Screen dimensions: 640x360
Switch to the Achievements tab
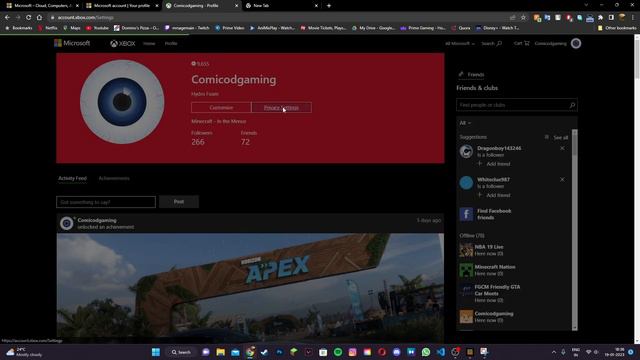[x=114, y=178]
